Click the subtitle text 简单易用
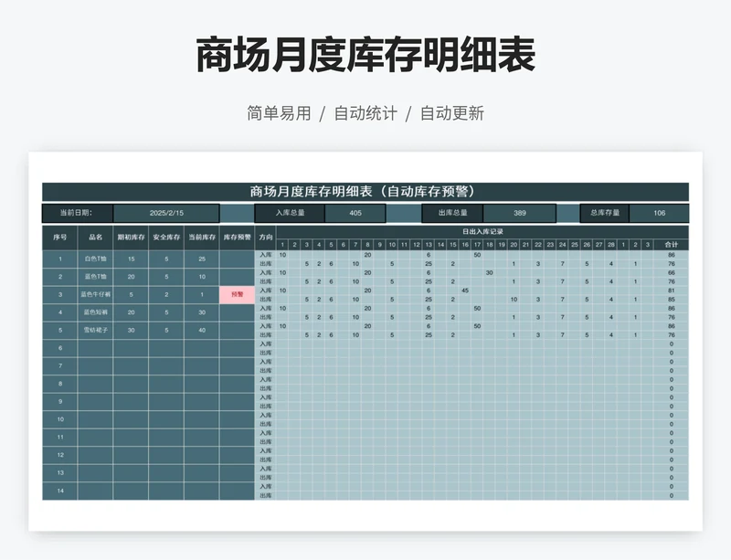The image size is (731, 560). click(279, 113)
